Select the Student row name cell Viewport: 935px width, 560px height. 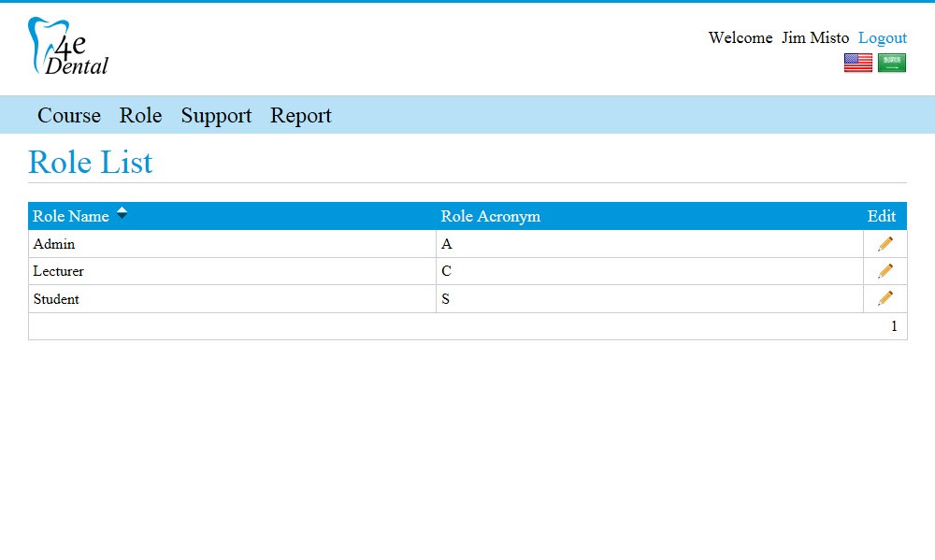pyautogui.click(x=232, y=299)
